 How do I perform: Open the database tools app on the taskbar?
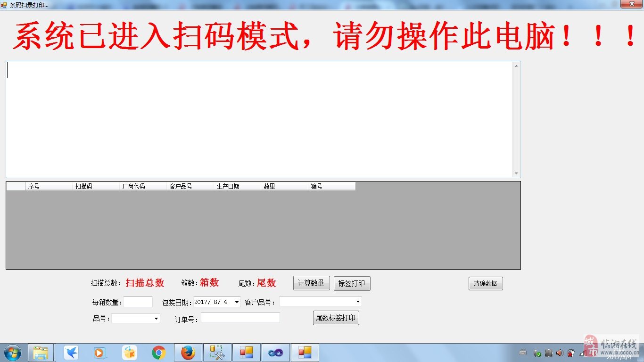pos(217,352)
